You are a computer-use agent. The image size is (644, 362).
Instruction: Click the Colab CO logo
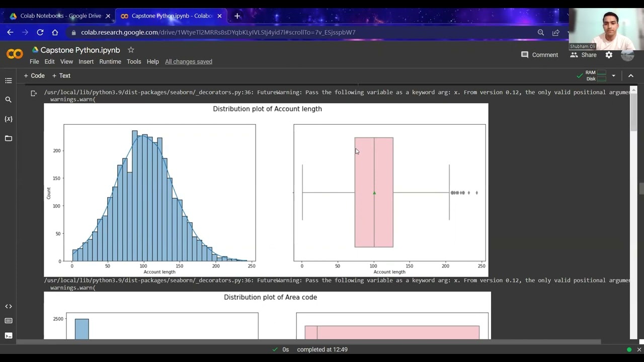pos(15,54)
